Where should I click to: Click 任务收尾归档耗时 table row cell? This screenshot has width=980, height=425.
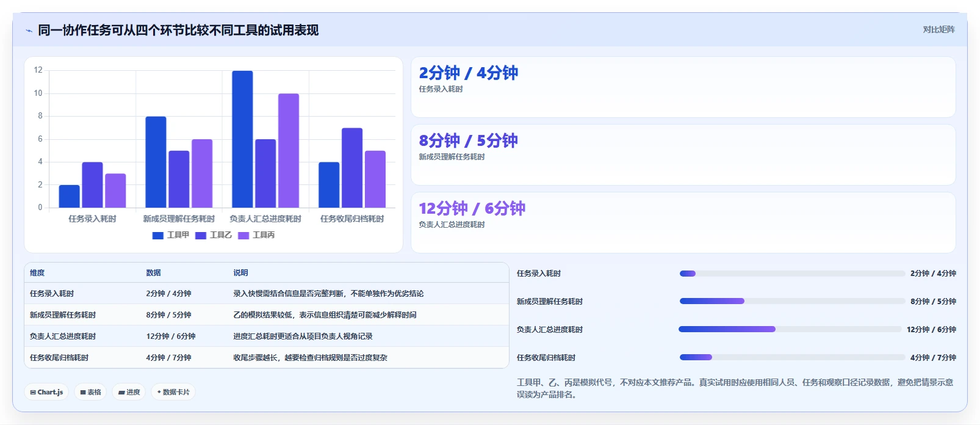[x=59, y=358]
